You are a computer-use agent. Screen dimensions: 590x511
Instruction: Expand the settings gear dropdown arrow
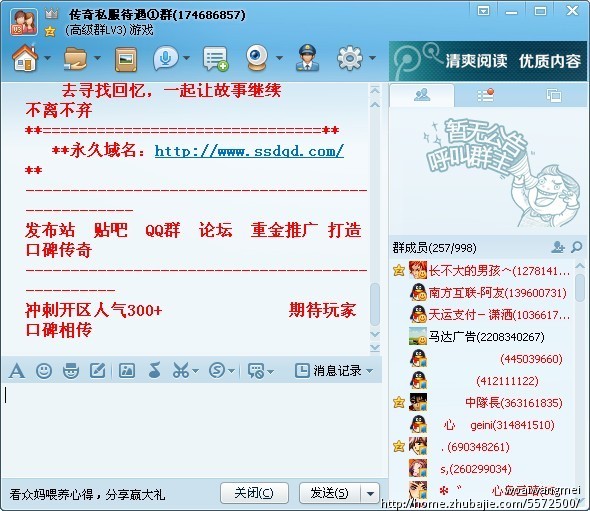pos(372,58)
